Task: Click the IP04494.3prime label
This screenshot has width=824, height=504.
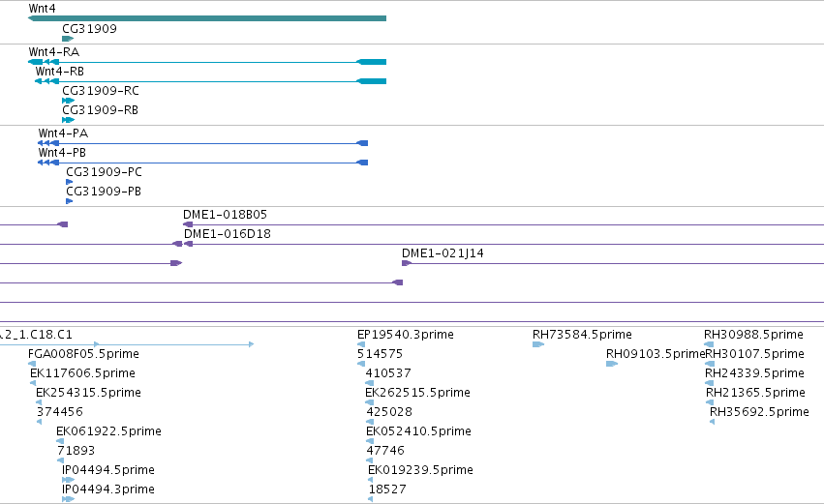Action: [108, 489]
